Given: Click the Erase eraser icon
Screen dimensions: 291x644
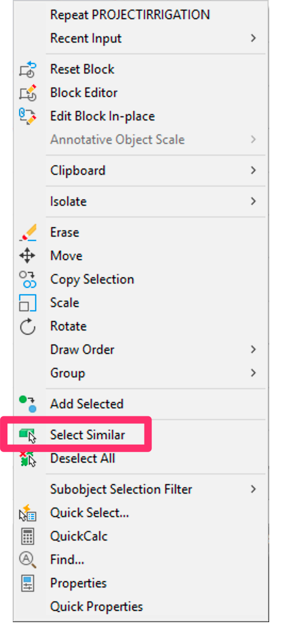Looking at the screenshot, I should coord(28,232).
